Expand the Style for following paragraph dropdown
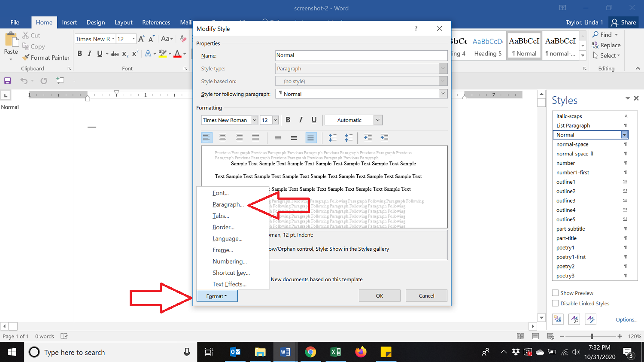644x362 pixels. click(x=443, y=94)
